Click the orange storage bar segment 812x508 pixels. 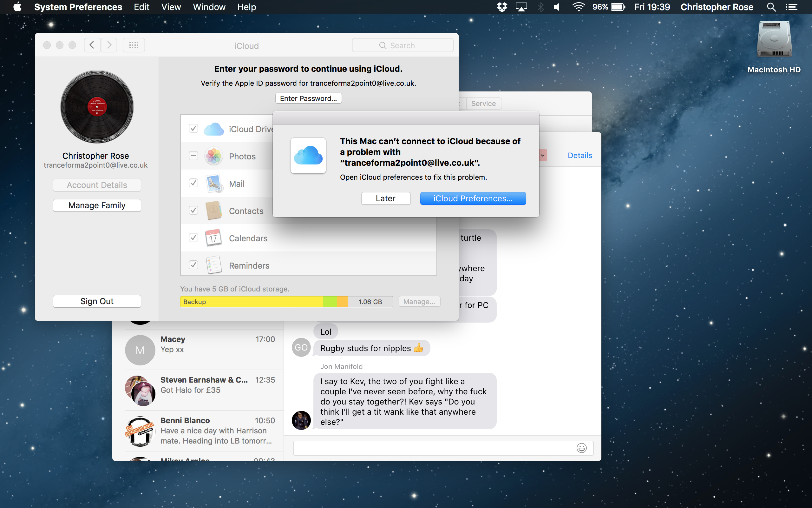(x=342, y=302)
